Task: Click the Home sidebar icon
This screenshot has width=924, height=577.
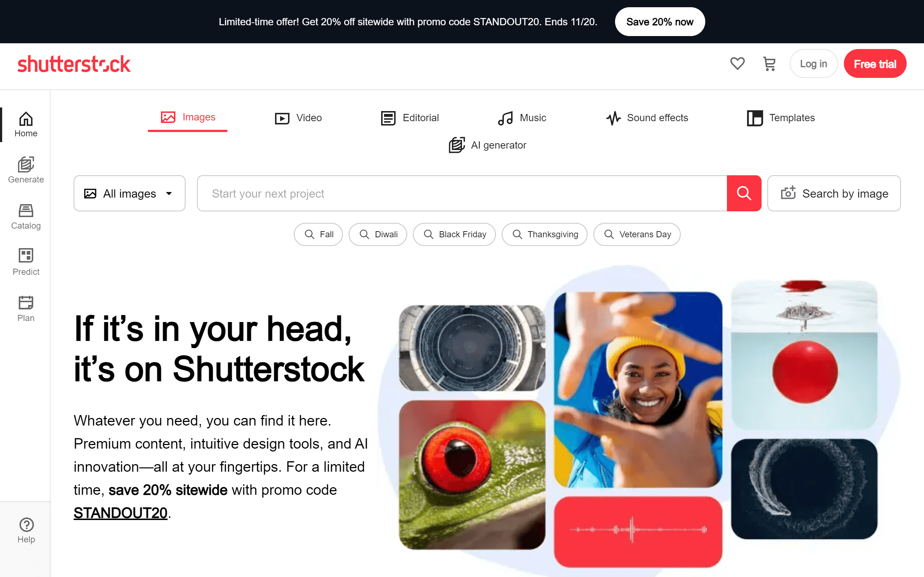Action: (25, 125)
